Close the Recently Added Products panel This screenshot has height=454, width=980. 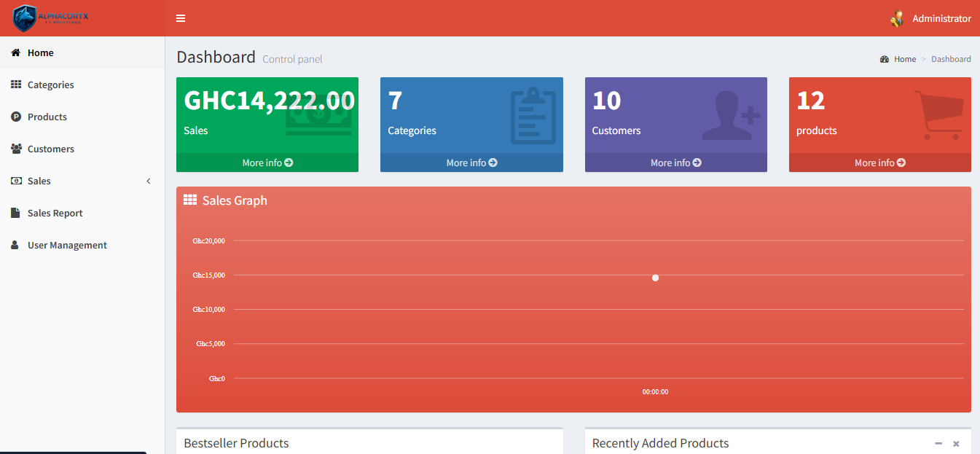tap(956, 443)
